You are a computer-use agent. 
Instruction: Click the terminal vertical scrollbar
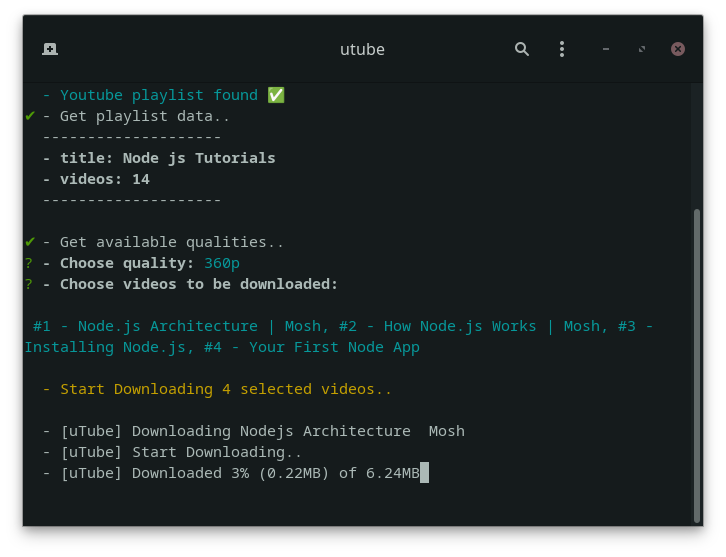pyautogui.click(x=697, y=366)
